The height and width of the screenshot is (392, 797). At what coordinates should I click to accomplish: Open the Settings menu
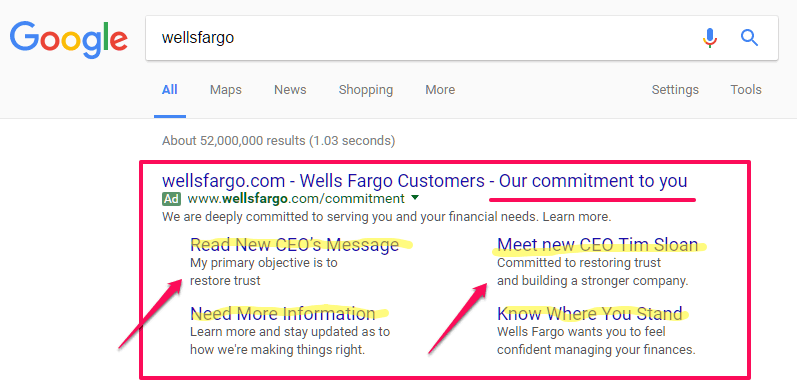[675, 90]
